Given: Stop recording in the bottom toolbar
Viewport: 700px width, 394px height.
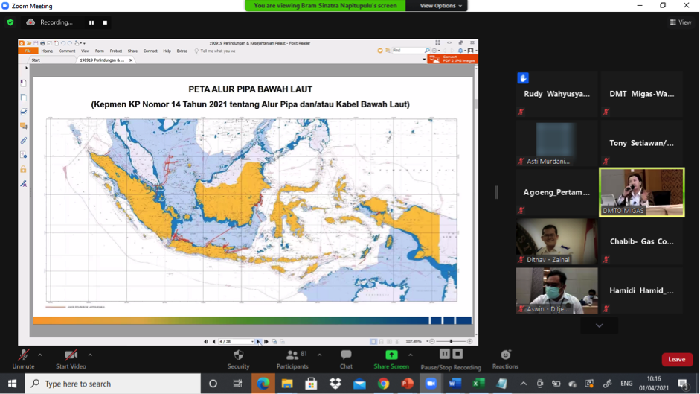Looking at the screenshot, I should click(x=458, y=354).
